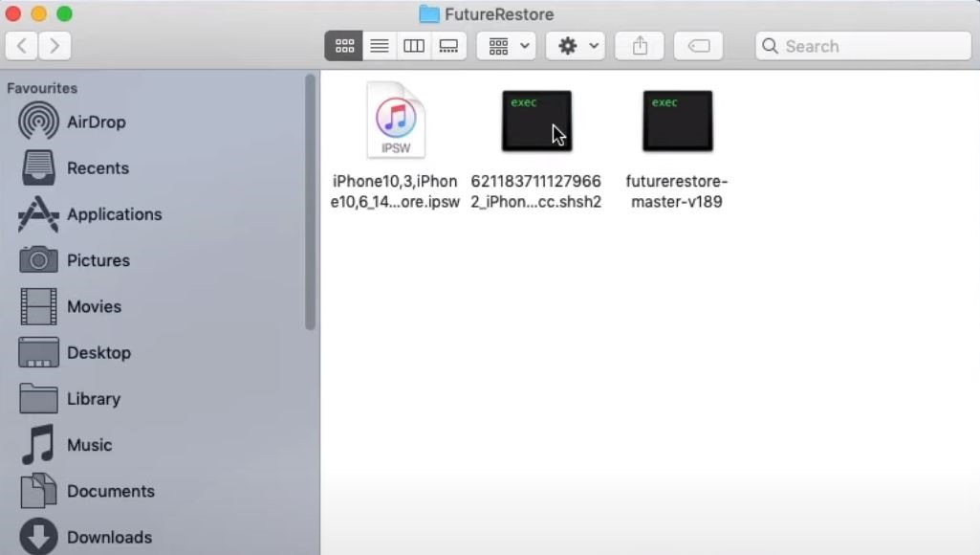Switch to List view
The height and width of the screenshot is (555, 980).
pos(379,45)
